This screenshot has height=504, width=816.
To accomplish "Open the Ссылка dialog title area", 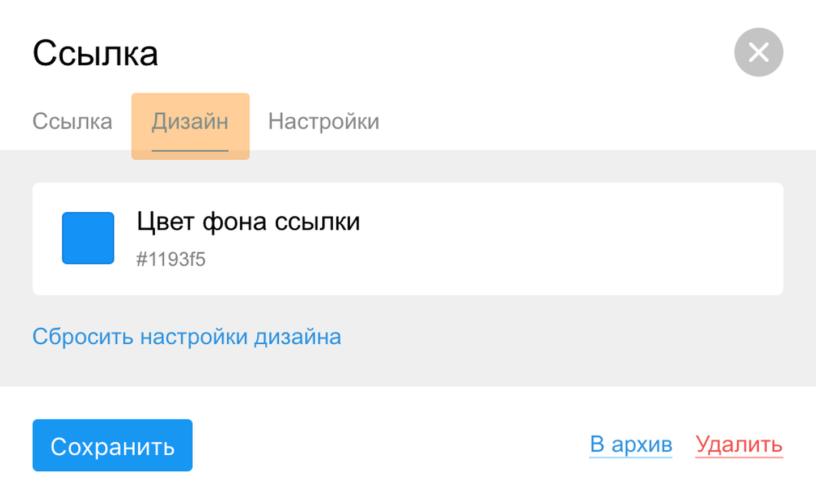I will pos(95,52).
